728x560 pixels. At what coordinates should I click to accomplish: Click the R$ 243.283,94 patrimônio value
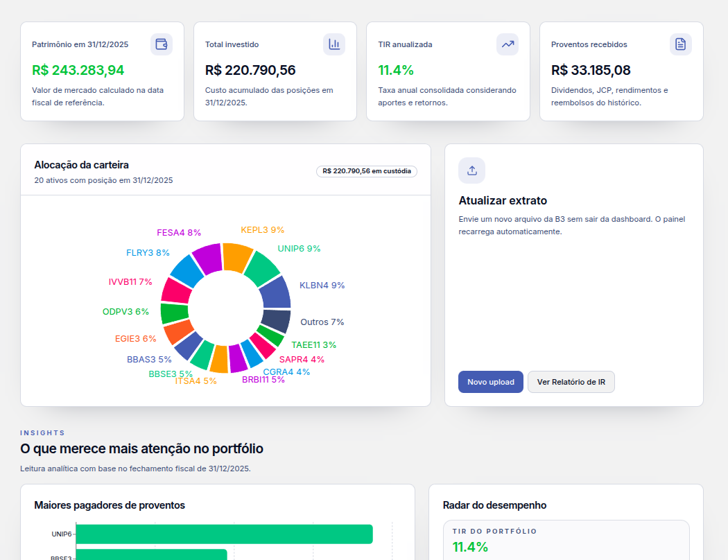tap(78, 70)
